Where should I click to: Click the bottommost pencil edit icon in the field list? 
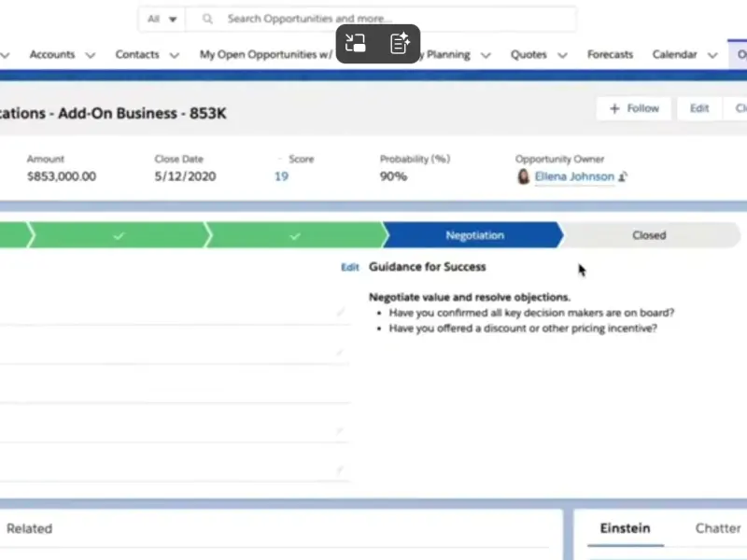pyautogui.click(x=341, y=469)
